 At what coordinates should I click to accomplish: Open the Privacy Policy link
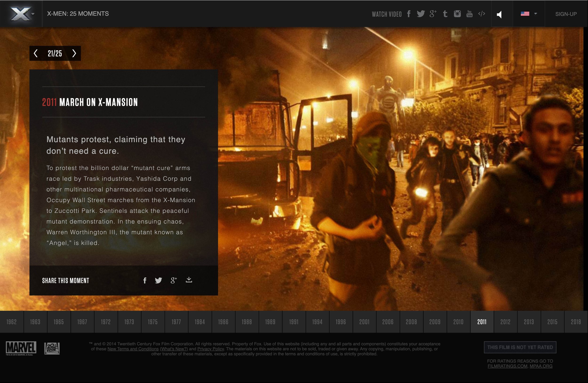click(211, 349)
